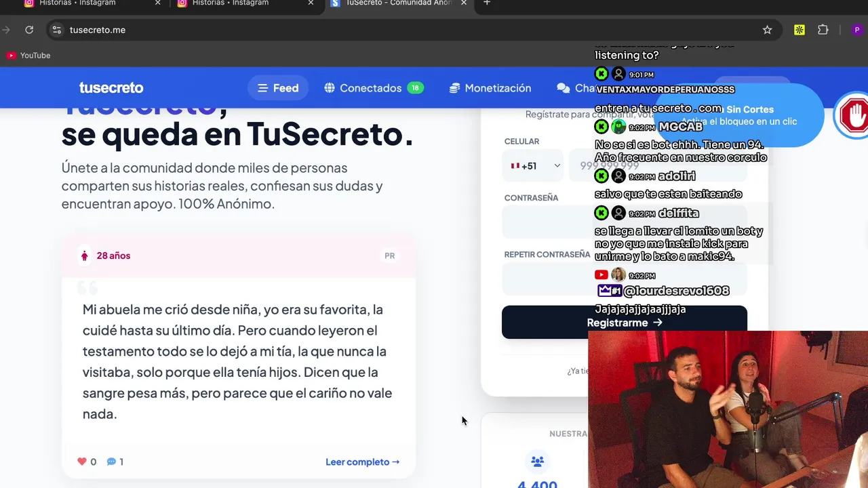
Task: Click the chat username MGCAB
Action: coord(681,127)
